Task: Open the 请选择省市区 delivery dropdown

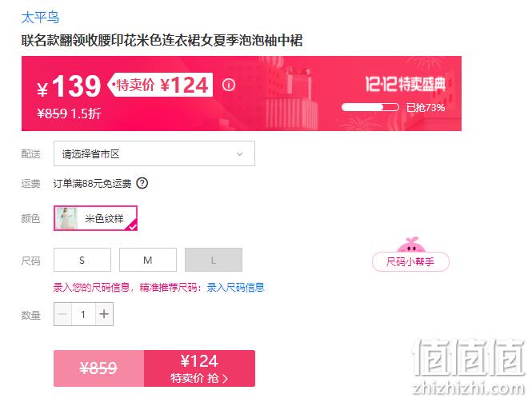Action: pos(154,154)
